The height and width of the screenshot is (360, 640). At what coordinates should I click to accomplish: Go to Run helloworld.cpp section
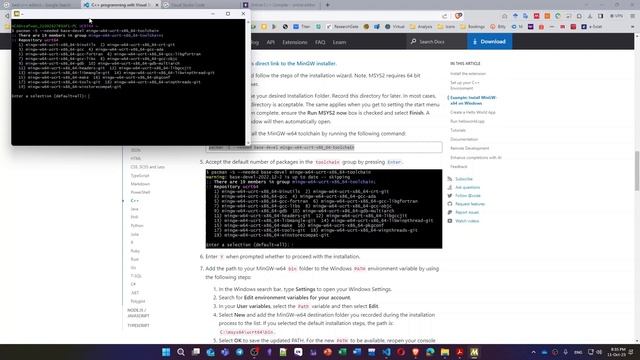point(467,121)
